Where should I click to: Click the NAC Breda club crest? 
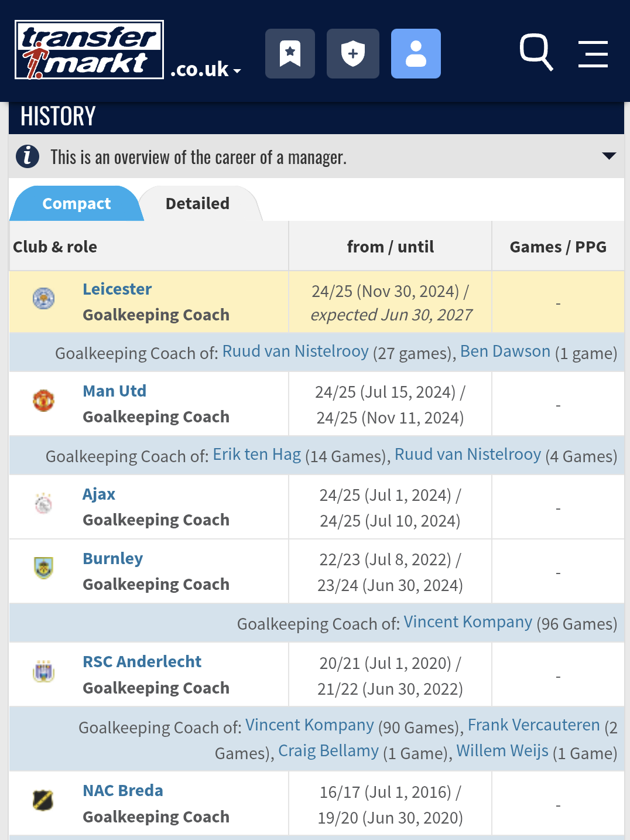tap(43, 800)
